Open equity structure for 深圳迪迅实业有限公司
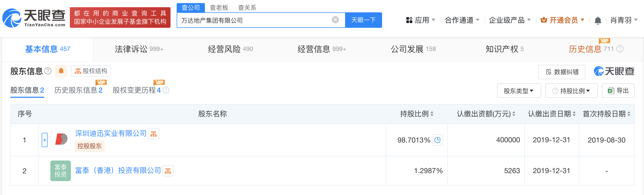 pos(154,134)
